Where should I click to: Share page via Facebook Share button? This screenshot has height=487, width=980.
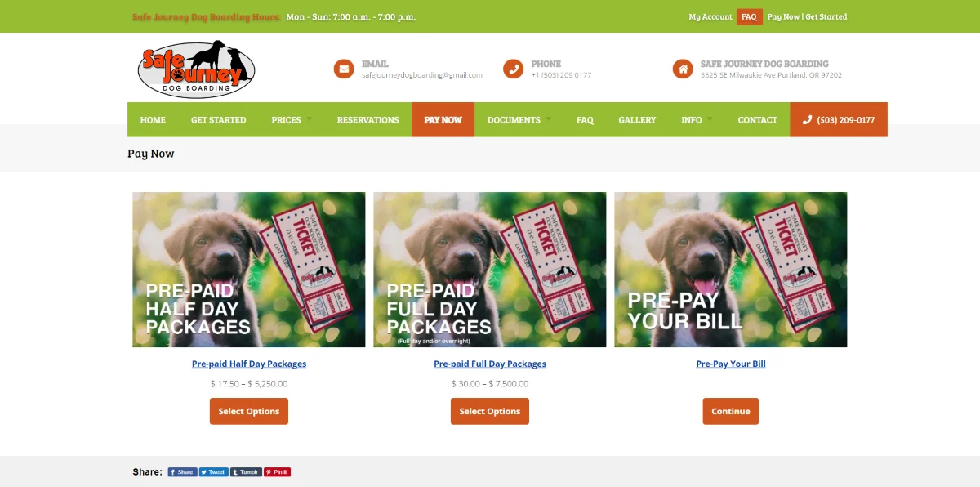[182, 472]
